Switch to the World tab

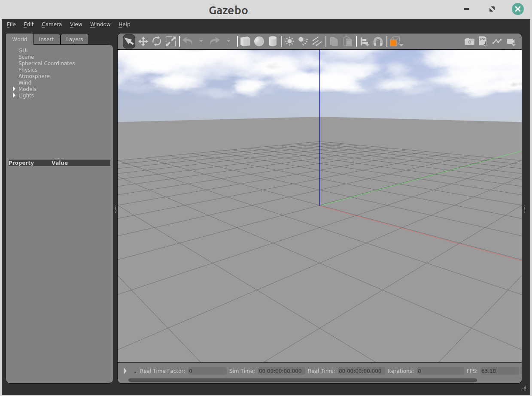tap(19, 39)
